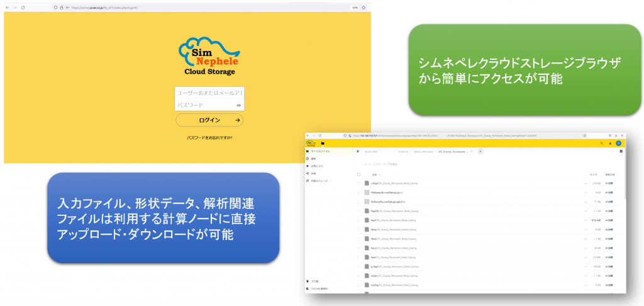The width and height of the screenshot is (644, 306).
Task: Bookmark the login page with the star icon
Action: [364, 8]
